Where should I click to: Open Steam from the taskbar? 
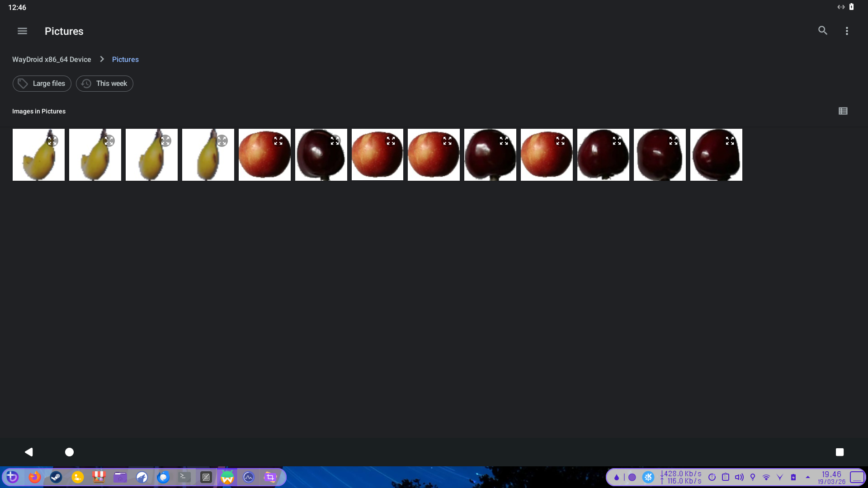tap(56, 477)
